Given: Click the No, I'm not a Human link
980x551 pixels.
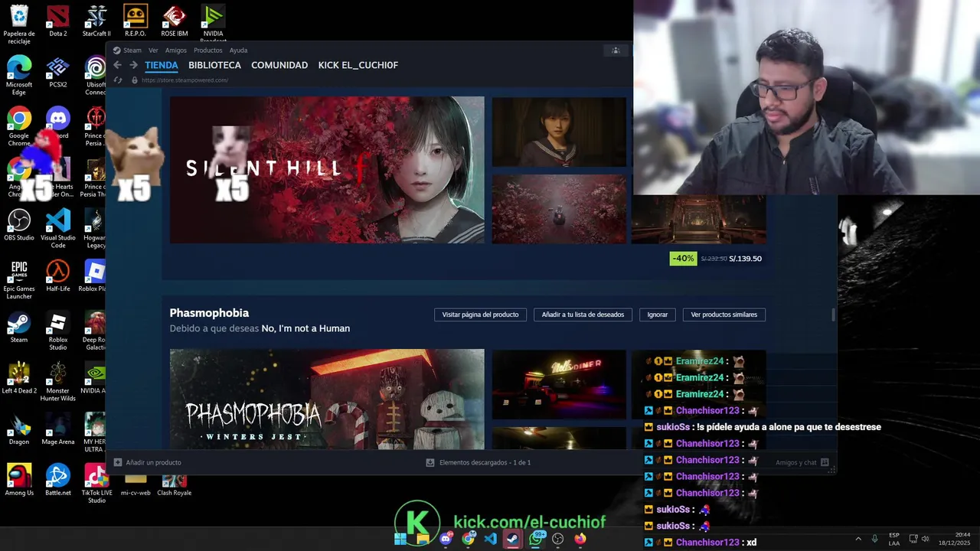Looking at the screenshot, I should 305,328.
